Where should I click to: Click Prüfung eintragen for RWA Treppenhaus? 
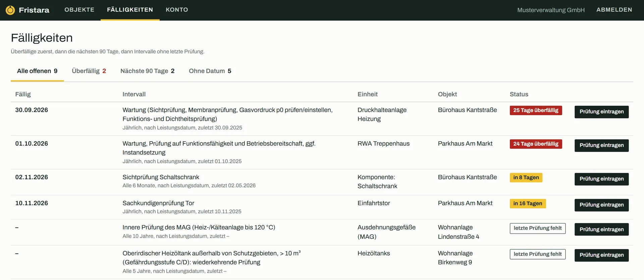click(x=601, y=145)
